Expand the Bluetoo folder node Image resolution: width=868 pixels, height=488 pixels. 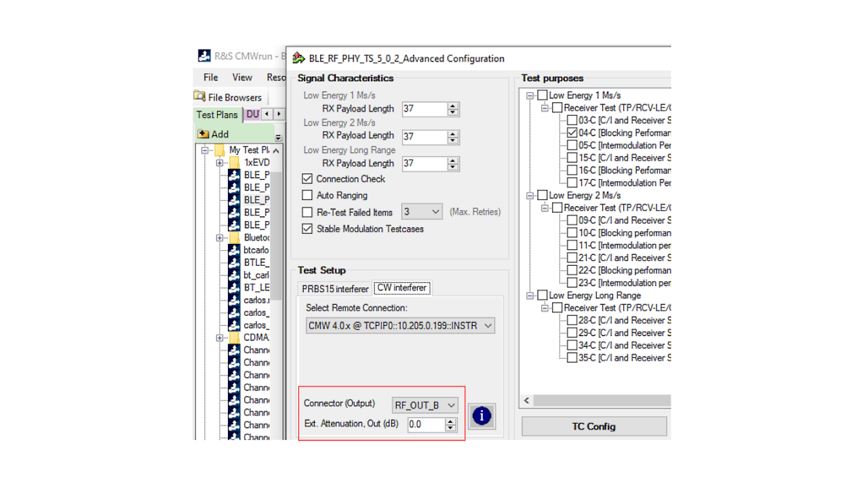click(219, 238)
